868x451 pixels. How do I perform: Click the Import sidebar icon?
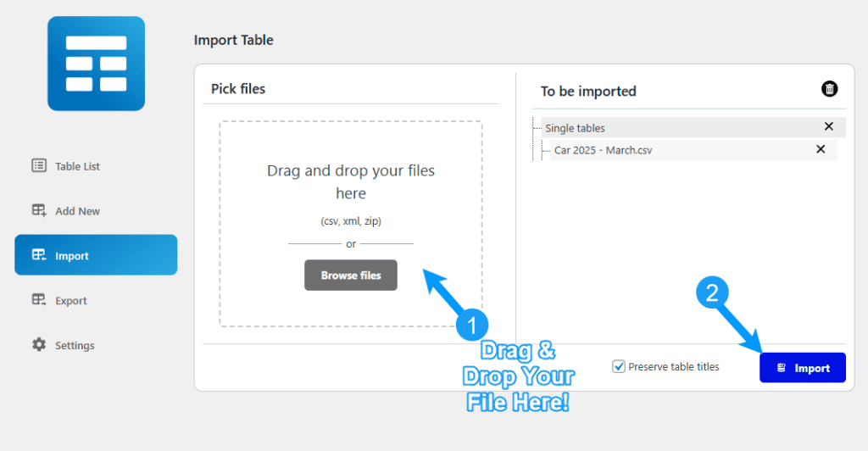pyautogui.click(x=39, y=255)
